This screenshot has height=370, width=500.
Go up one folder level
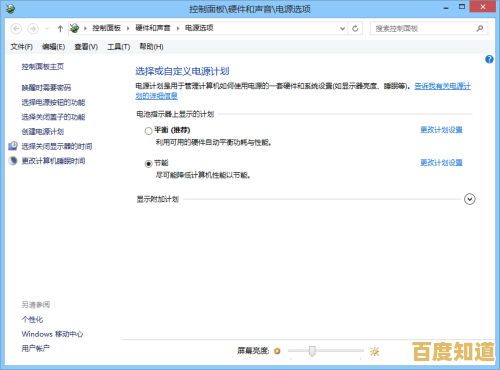pyautogui.click(x=60, y=29)
